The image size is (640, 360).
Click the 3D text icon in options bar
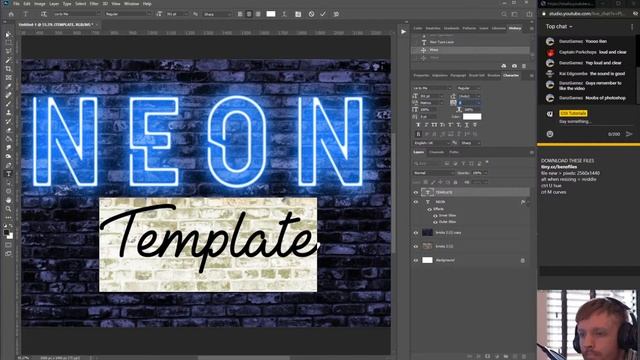(336, 14)
